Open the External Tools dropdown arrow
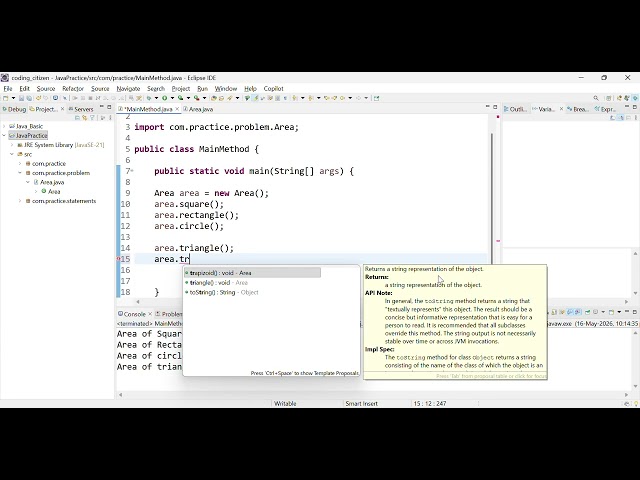 [x=204, y=98]
